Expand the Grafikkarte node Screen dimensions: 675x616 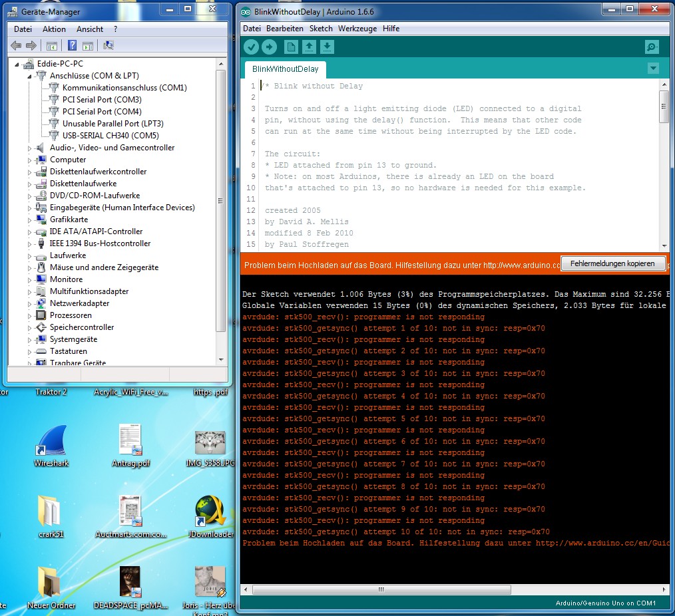point(30,220)
